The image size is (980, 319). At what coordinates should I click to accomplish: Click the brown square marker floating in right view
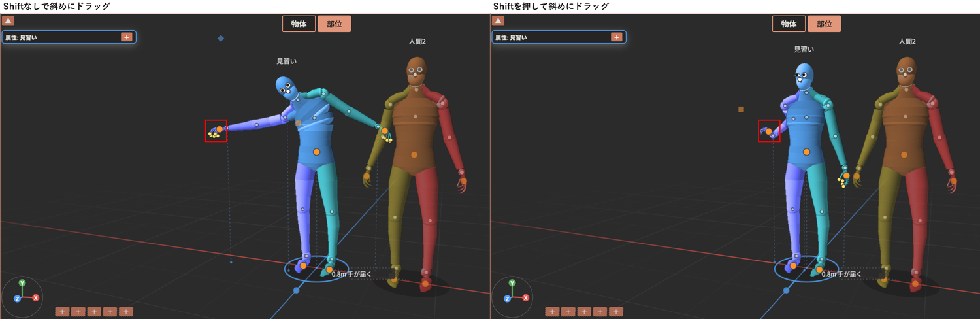741,109
